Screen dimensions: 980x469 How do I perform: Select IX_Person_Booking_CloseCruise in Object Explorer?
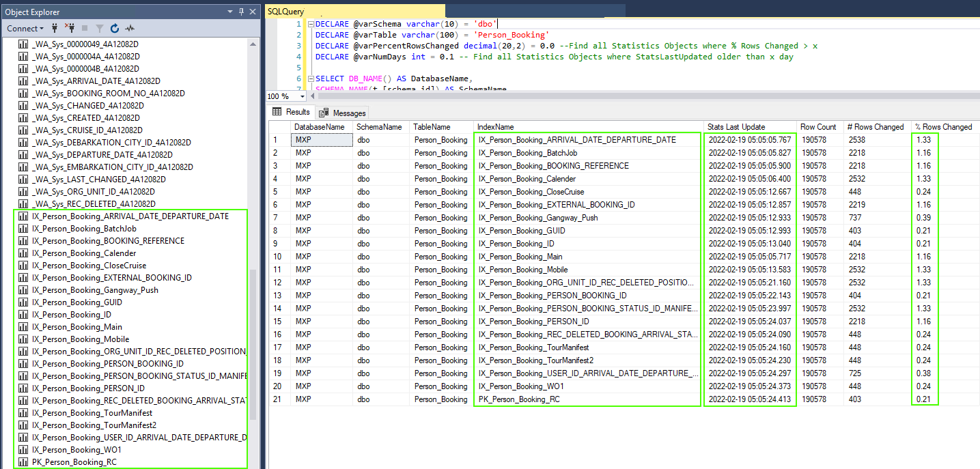(x=89, y=266)
